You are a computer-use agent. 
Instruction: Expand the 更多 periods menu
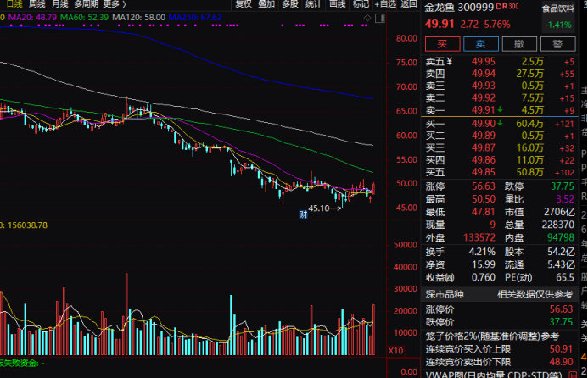(115, 4)
